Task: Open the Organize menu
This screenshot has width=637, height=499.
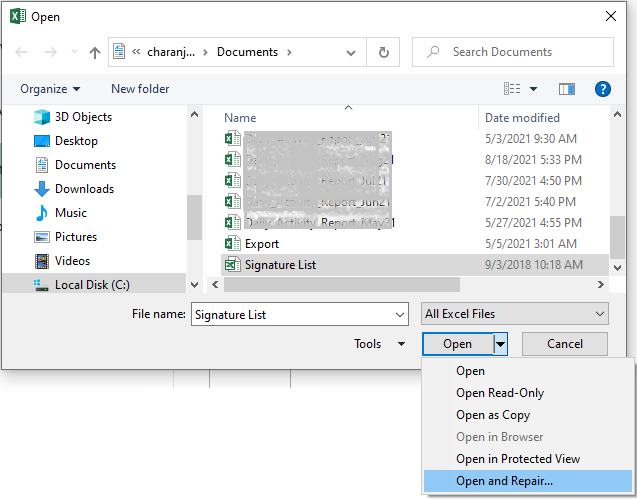Action: tap(50, 89)
